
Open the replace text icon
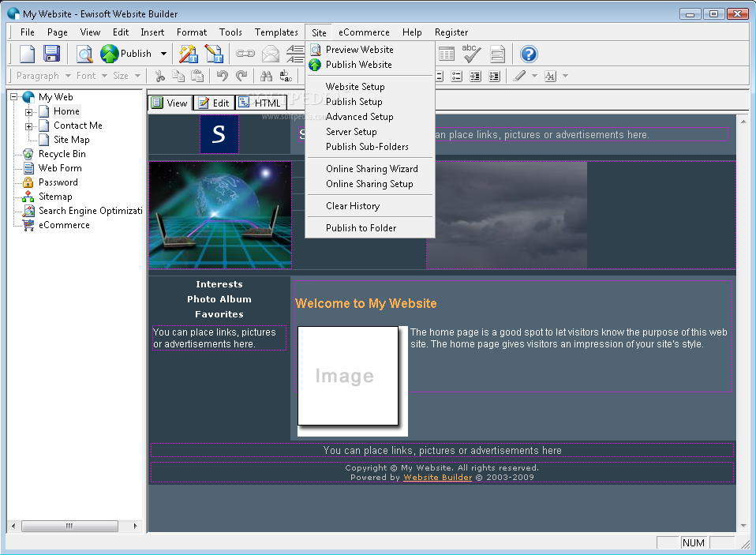286,76
